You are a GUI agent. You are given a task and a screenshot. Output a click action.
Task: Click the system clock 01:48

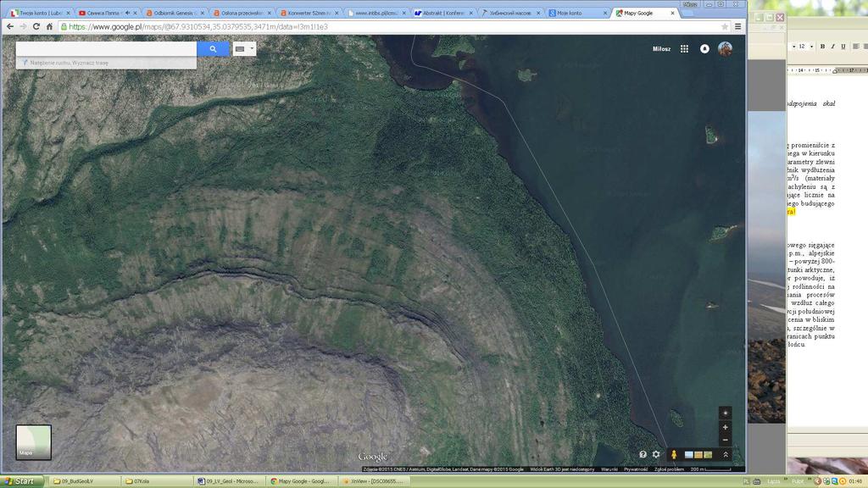854,481
